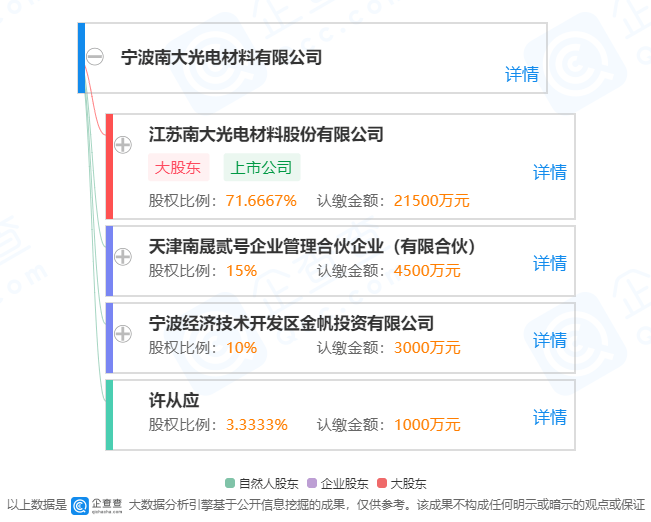Open 详情 link for 江苏南大光电材料股份有限公司
The image size is (651, 522).
pos(550,172)
